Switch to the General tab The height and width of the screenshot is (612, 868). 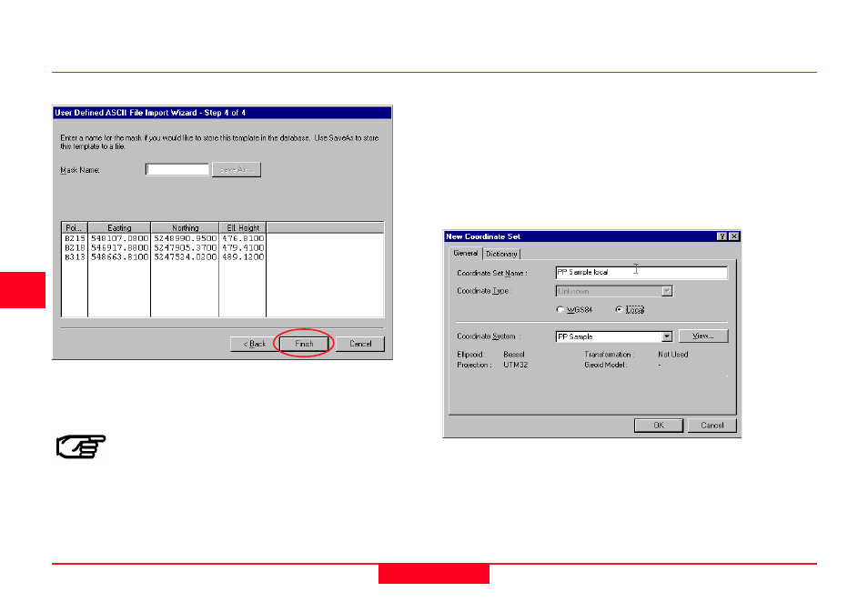point(466,253)
